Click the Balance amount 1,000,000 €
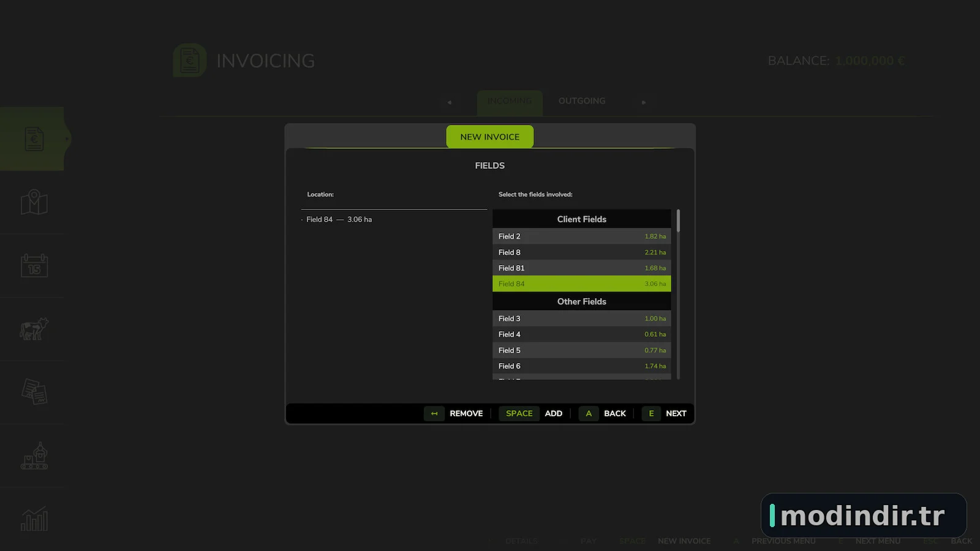 pyautogui.click(x=870, y=61)
